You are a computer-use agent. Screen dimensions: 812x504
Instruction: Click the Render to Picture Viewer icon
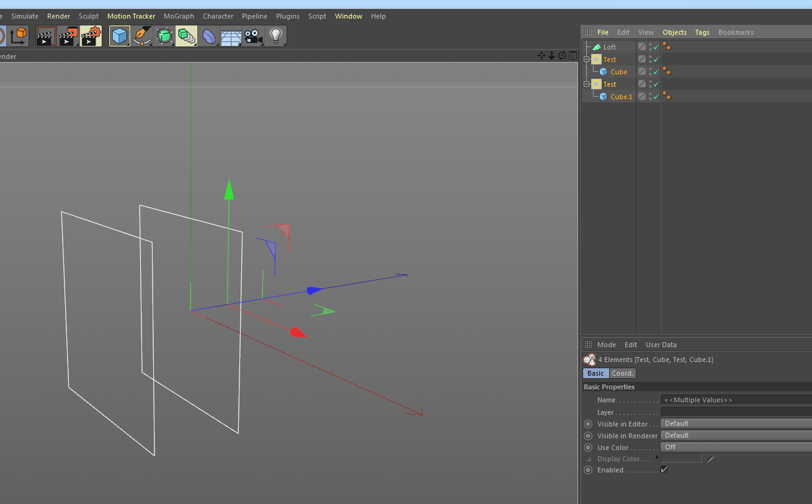point(68,36)
